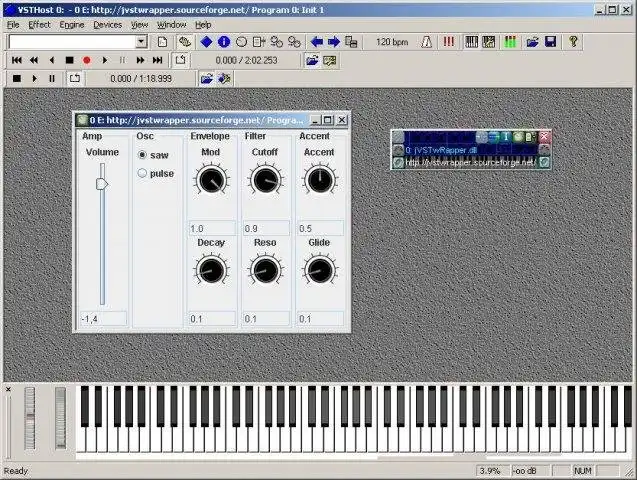
Task: Select the pulse oscillator radio button
Action: (142, 173)
